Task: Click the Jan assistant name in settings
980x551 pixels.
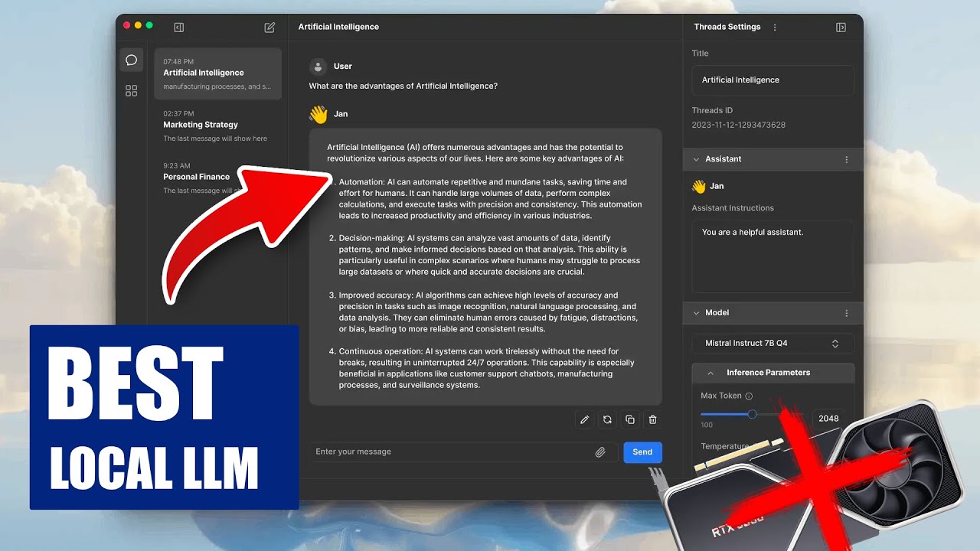Action: pos(717,186)
